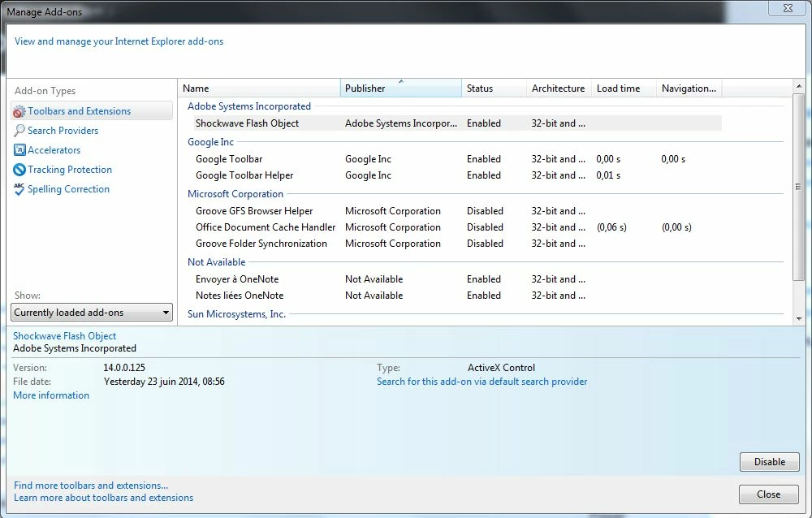The height and width of the screenshot is (518, 812).
Task: Choose the Toolbars and Extensions label
Action: point(80,111)
